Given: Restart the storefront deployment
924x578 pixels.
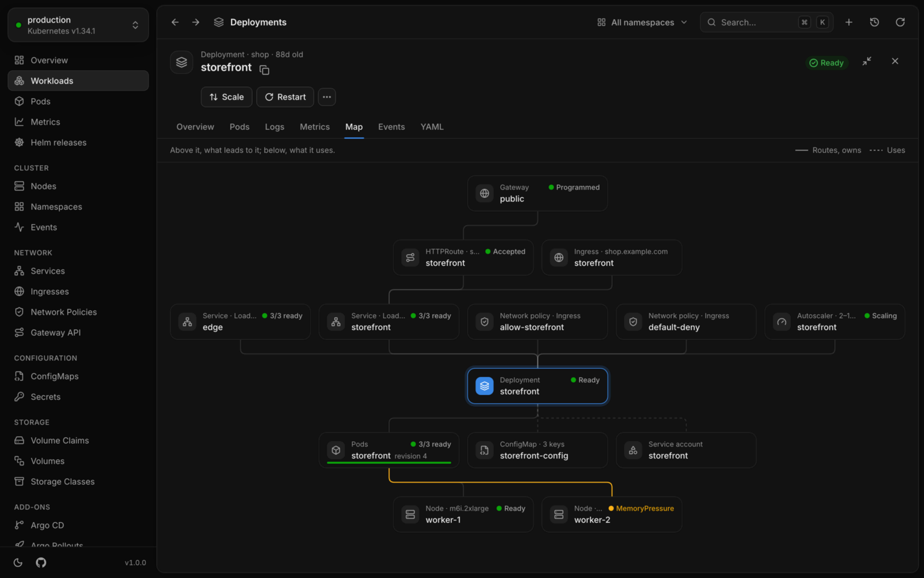Looking at the screenshot, I should click(x=285, y=97).
